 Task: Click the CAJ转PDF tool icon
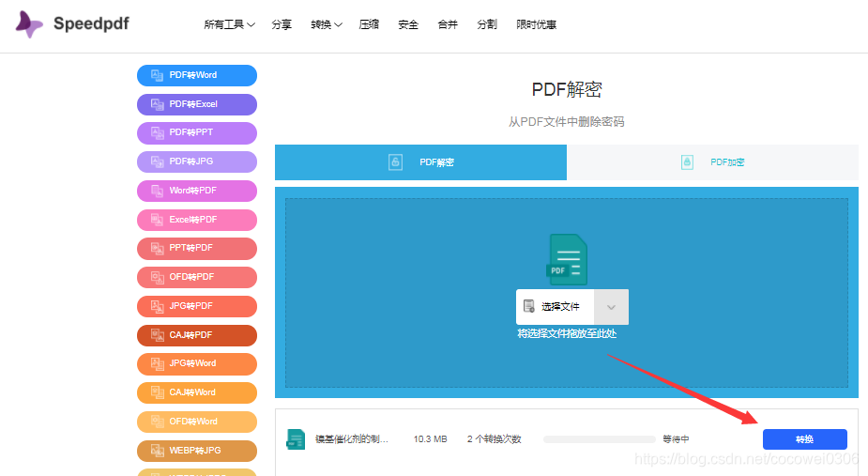(158, 335)
